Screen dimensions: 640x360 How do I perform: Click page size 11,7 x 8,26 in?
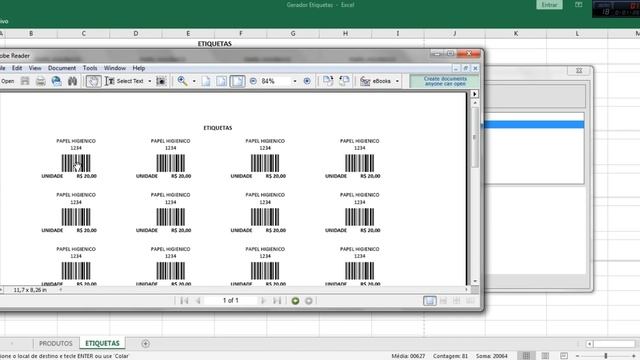pos(30,290)
